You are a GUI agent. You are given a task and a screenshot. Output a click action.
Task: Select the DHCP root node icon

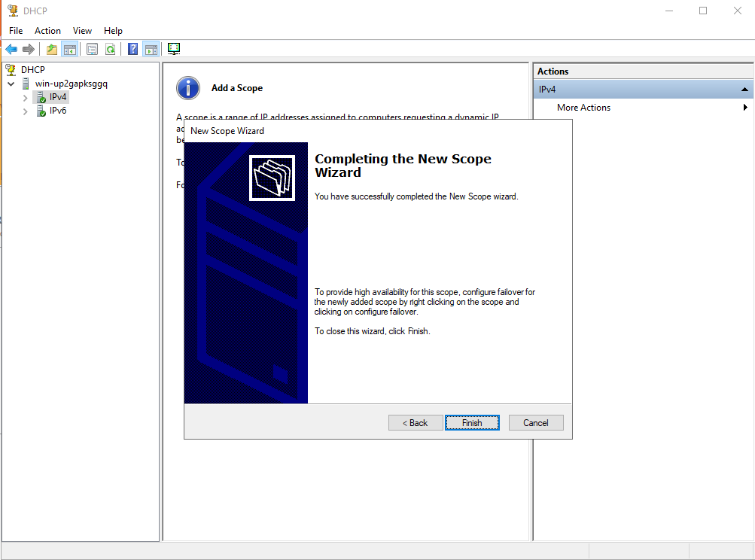(11, 70)
